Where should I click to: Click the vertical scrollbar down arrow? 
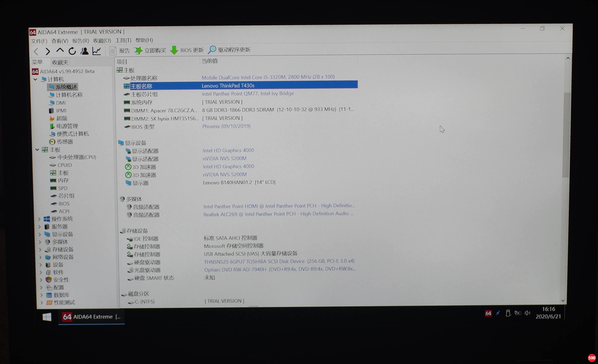tap(563, 301)
